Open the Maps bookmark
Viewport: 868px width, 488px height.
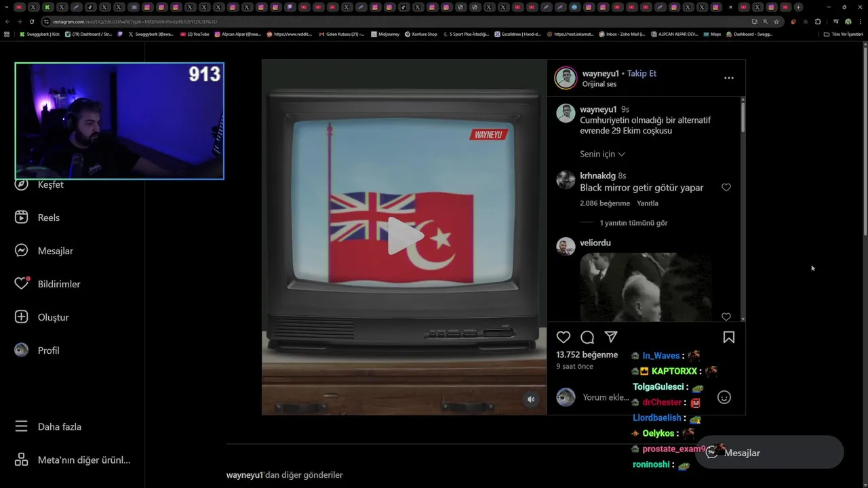coord(712,34)
